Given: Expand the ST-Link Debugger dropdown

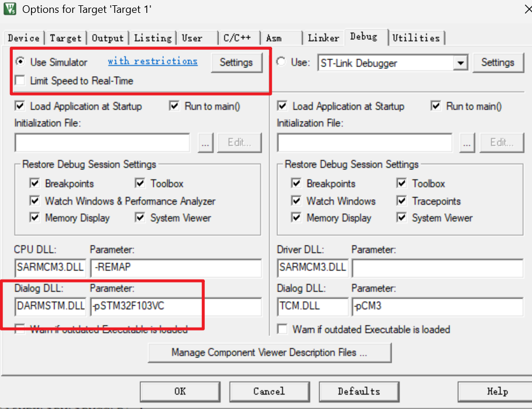Looking at the screenshot, I should (461, 63).
